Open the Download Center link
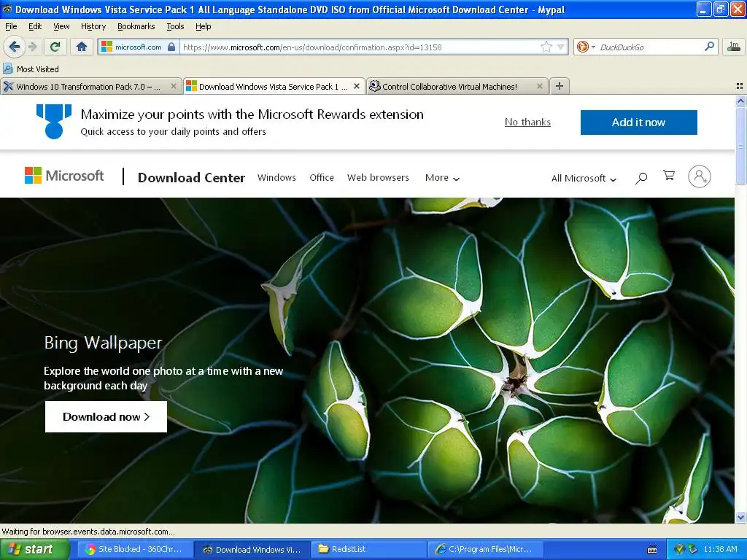The width and height of the screenshot is (747, 560). pos(191,178)
